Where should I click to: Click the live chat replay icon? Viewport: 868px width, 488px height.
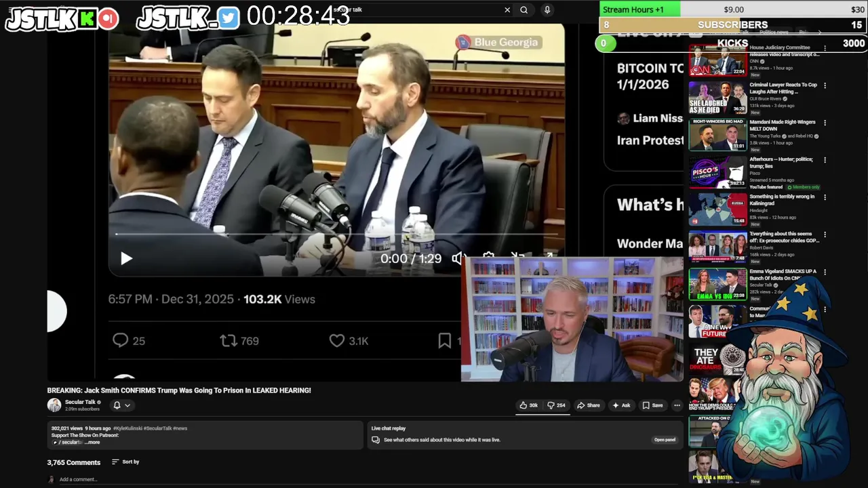click(375, 440)
